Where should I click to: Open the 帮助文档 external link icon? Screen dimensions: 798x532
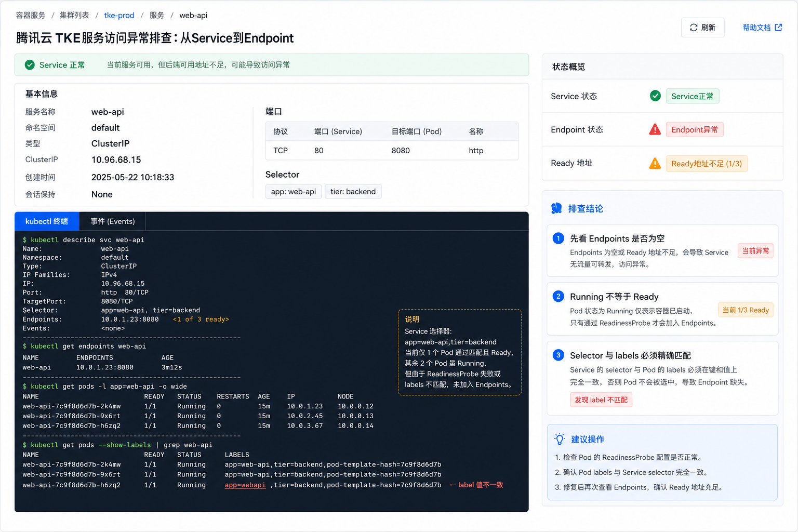[778, 28]
